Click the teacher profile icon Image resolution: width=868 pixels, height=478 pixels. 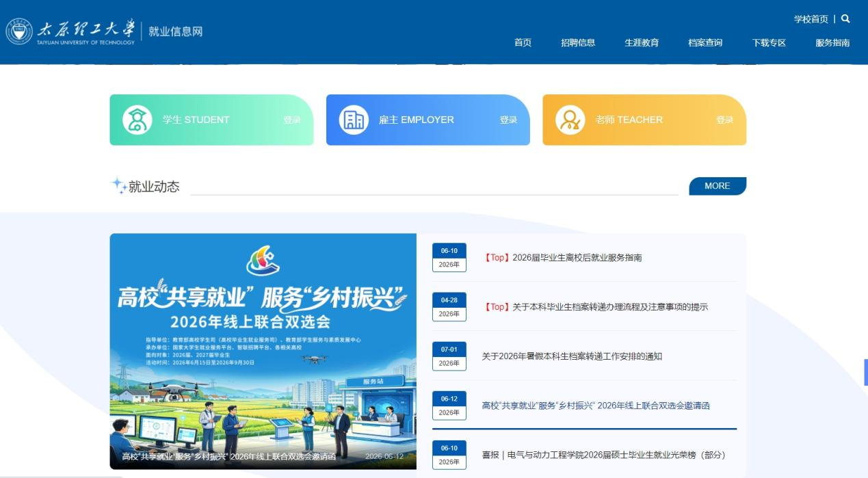pos(570,120)
